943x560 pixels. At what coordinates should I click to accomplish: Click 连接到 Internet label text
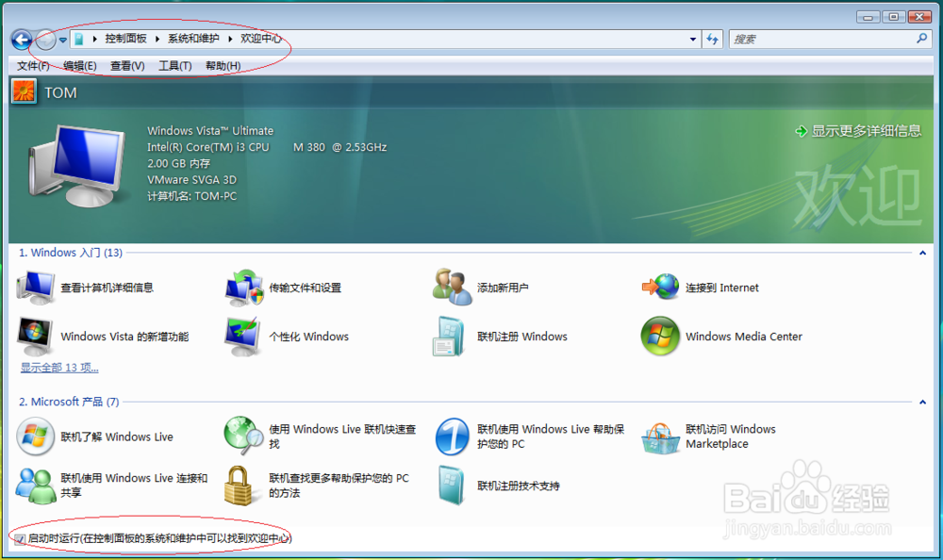point(722,288)
